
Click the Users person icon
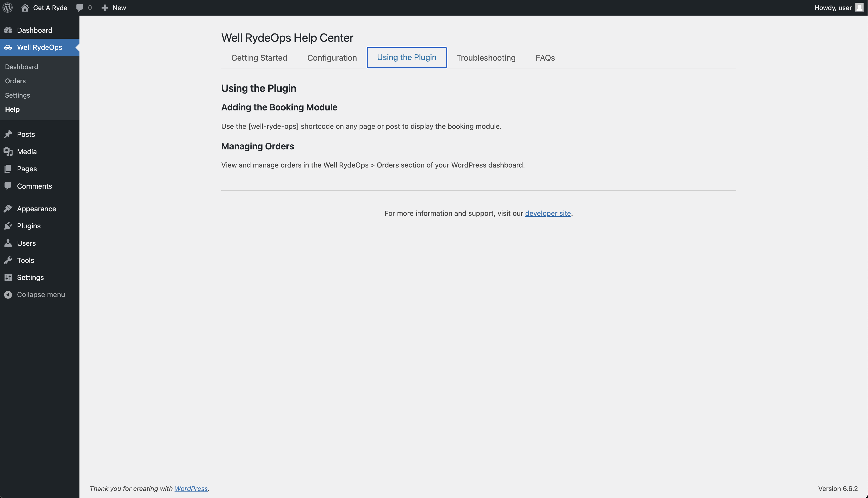tap(8, 243)
